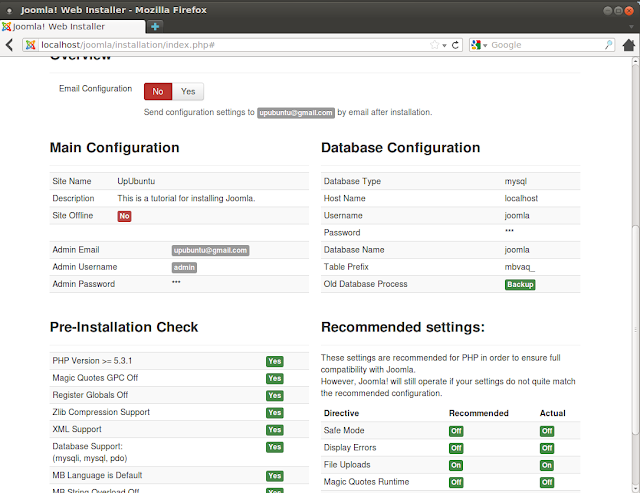Bookmark this page with the star icon
Image resolution: width=640 pixels, height=493 pixels.
tap(435, 45)
